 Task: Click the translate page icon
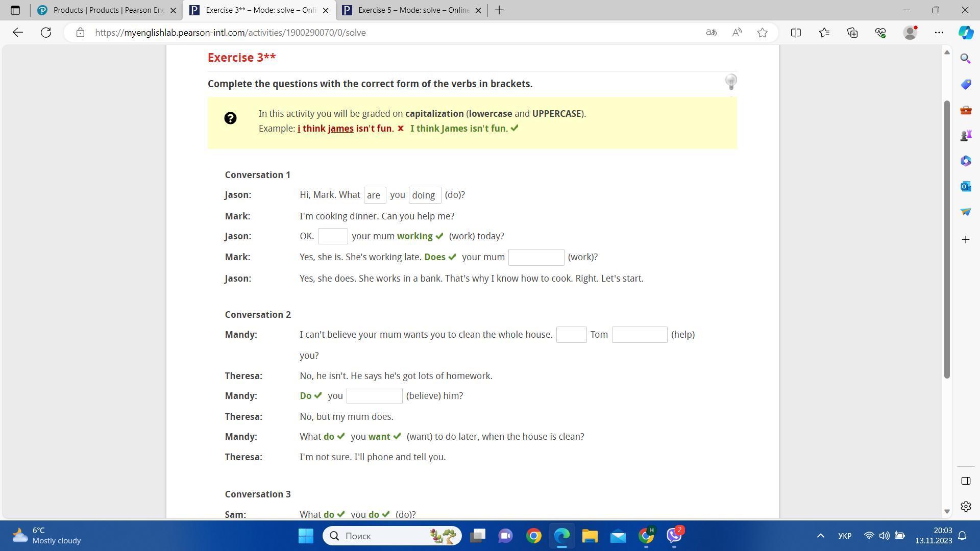pyautogui.click(x=711, y=33)
